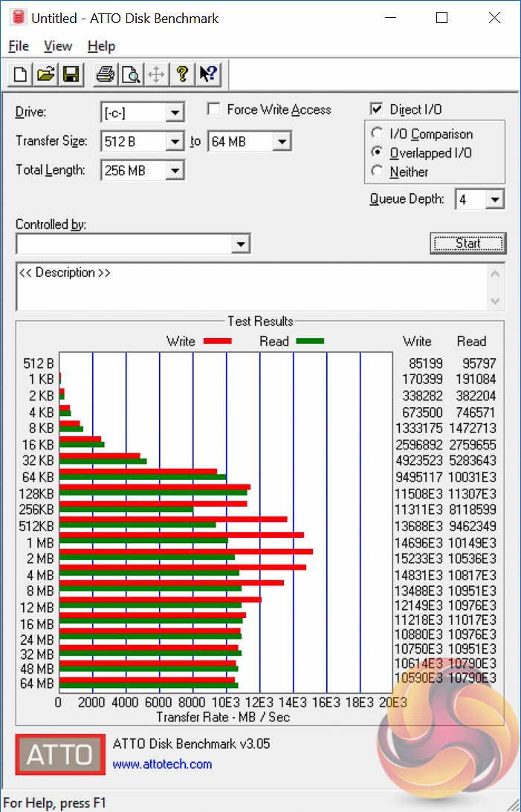This screenshot has width=521, height=812.
Task: Click the ATTO Disk Benchmark v3.05 version text
Action: (192, 744)
